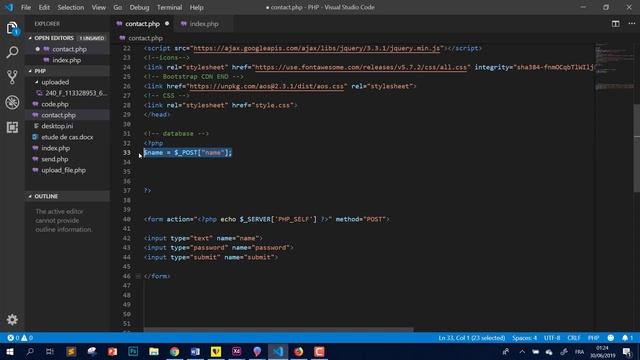Open the Source Control view

[12, 77]
